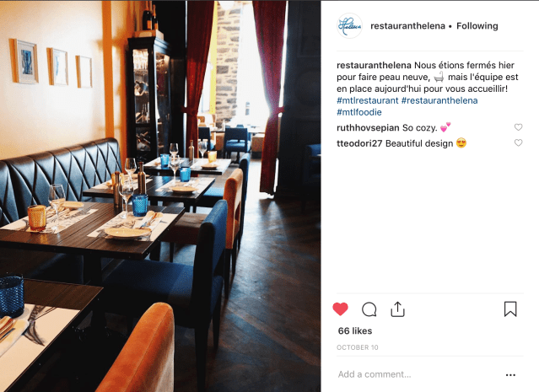The height and width of the screenshot is (392, 539).
Task: View the 66 likes list
Action: click(x=355, y=330)
